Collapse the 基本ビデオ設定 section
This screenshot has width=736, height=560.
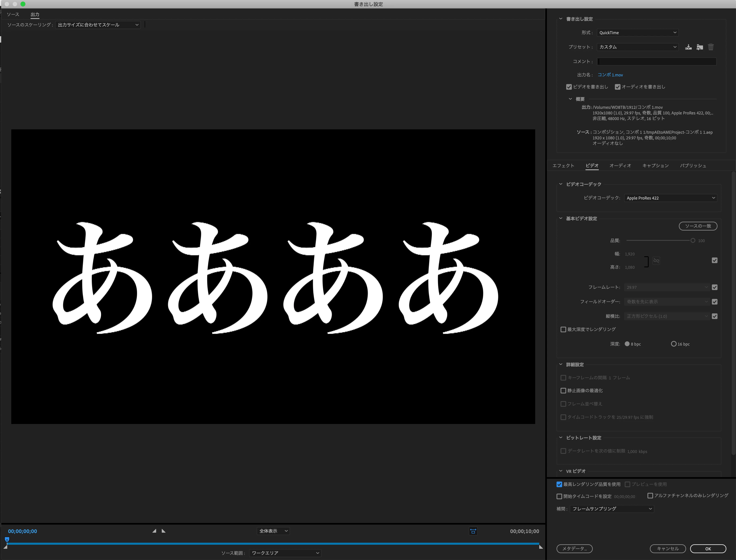(561, 218)
